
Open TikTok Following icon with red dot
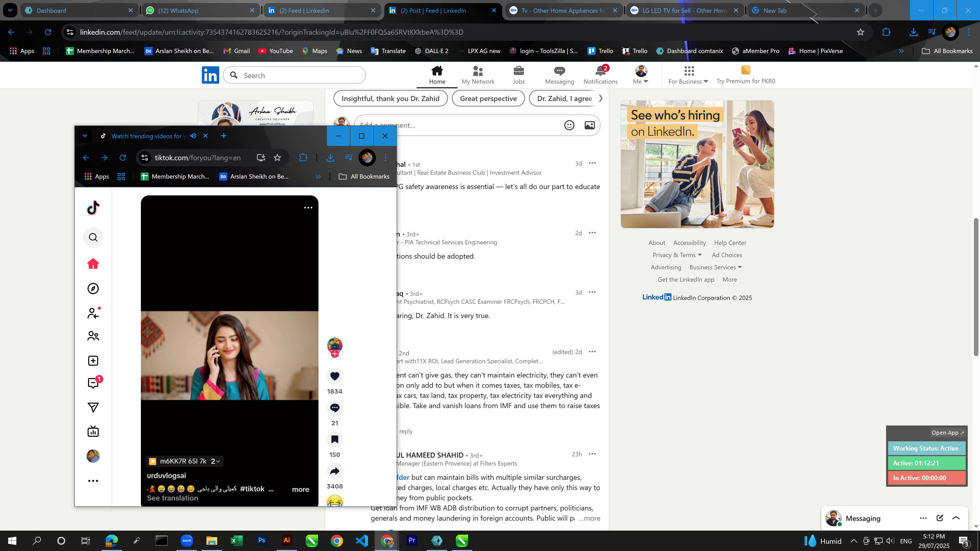click(93, 313)
